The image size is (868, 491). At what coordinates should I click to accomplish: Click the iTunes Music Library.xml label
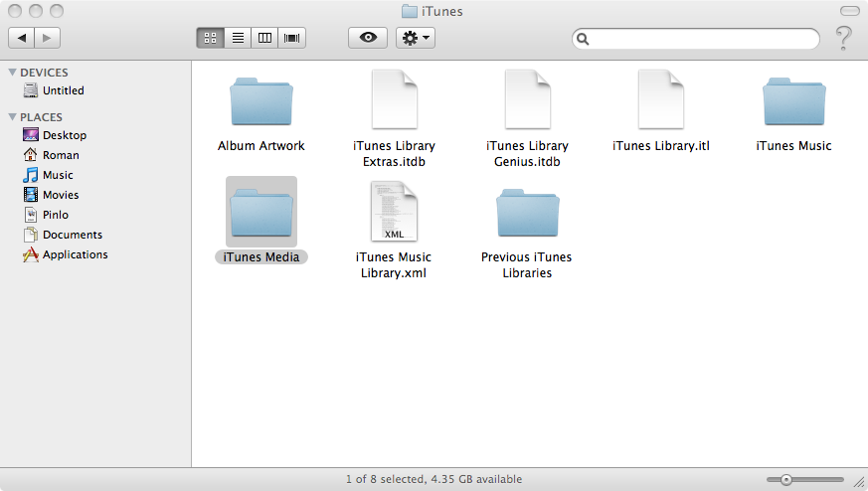tap(394, 264)
